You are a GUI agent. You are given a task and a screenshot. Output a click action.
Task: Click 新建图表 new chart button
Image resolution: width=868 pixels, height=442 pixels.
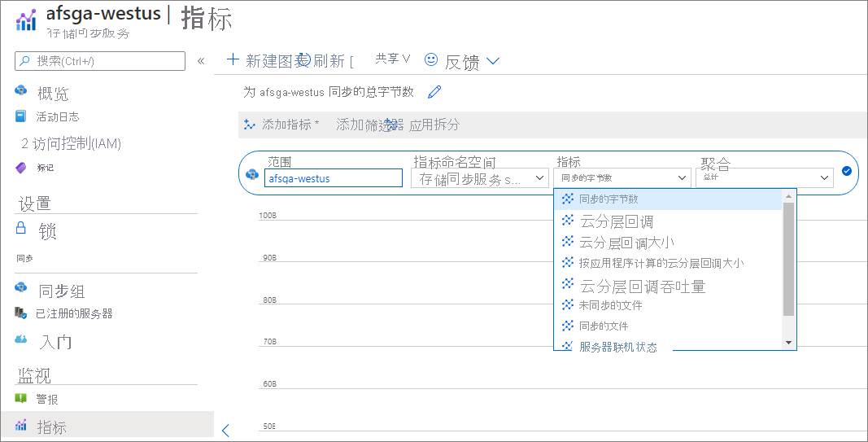268,60
